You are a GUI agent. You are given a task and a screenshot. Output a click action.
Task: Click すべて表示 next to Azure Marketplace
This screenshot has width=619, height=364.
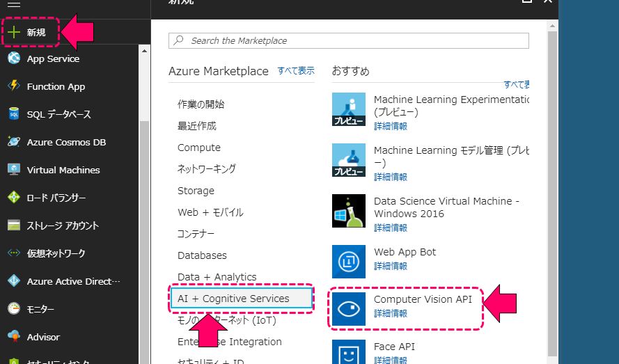(x=296, y=71)
